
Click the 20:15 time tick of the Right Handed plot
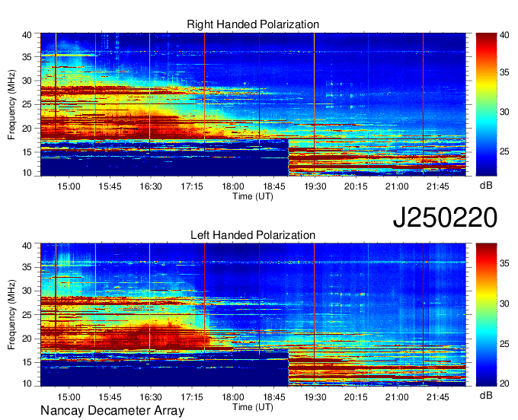(x=357, y=186)
